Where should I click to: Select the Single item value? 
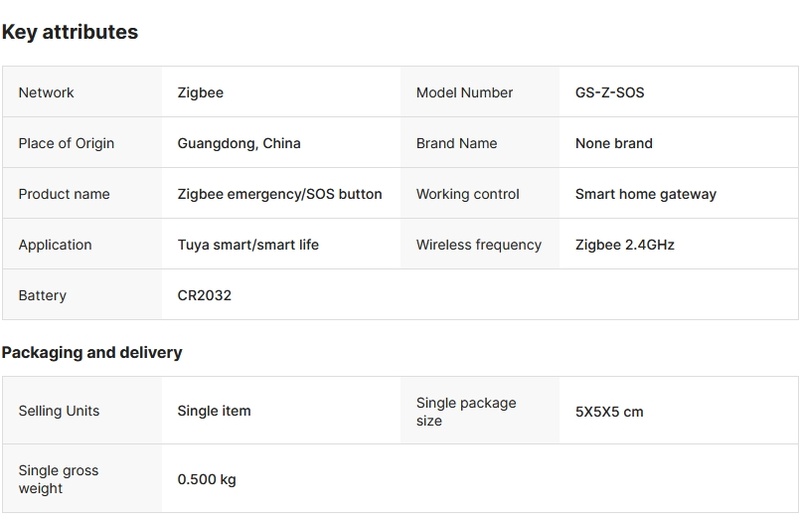(214, 411)
